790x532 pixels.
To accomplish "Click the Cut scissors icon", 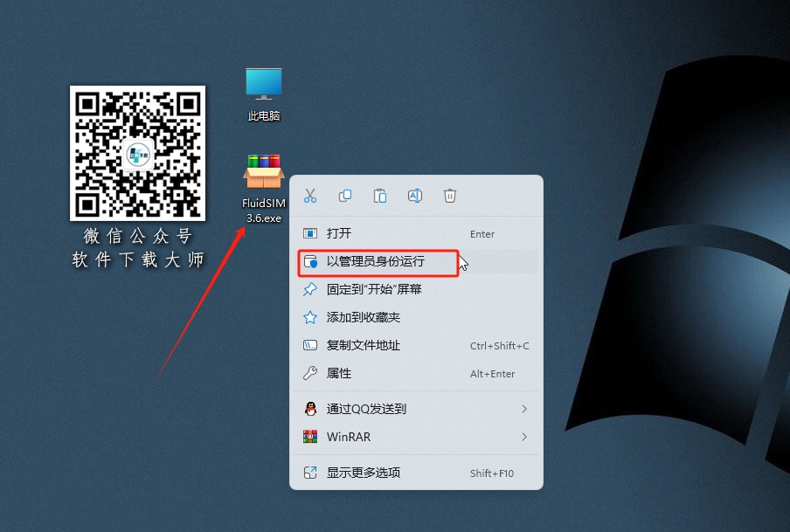I will [x=310, y=196].
